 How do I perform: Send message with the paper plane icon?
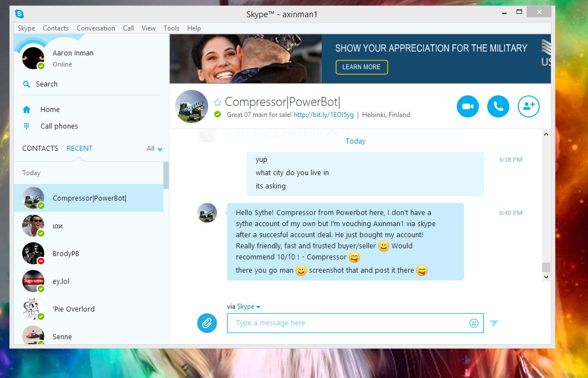(494, 323)
